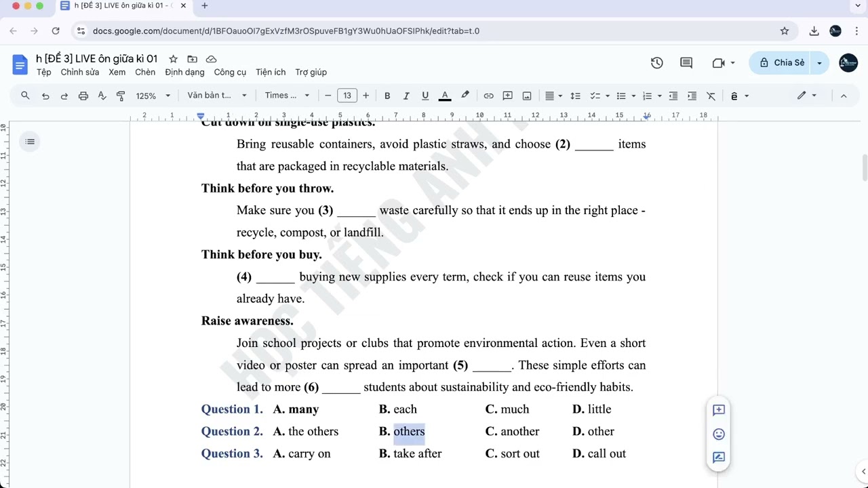Viewport: 868px width, 488px height.
Task: Toggle bold formatting
Action: (x=387, y=96)
